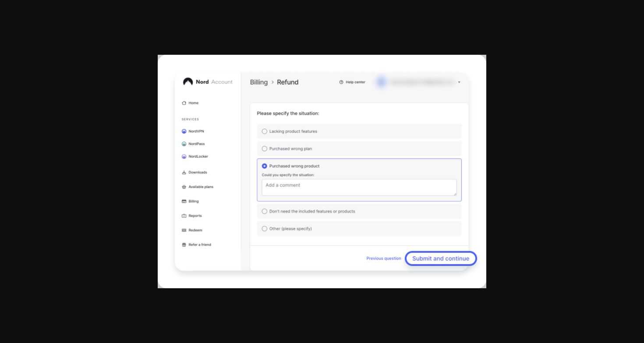Open the Home menu item

pyautogui.click(x=190, y=103)
